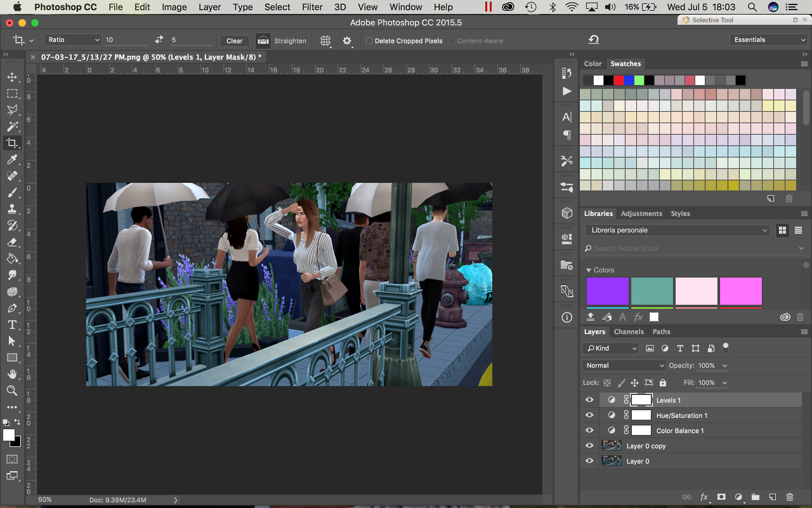The width and height of the screenshot is (812, 508).
Task: Open additional crop settings gear
Action: [x=347, y=41]
